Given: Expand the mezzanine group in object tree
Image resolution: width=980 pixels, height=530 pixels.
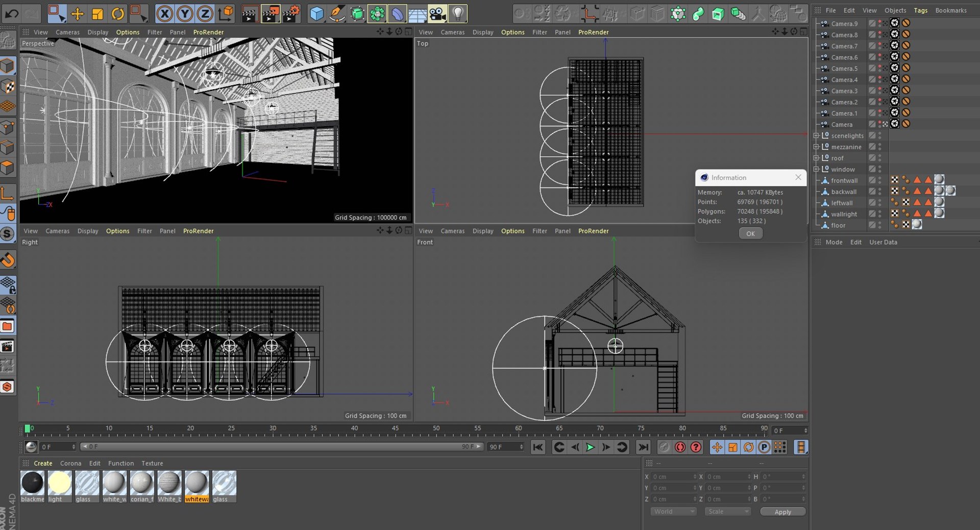Looking at the screenshot, I should [x=816, y=147].
